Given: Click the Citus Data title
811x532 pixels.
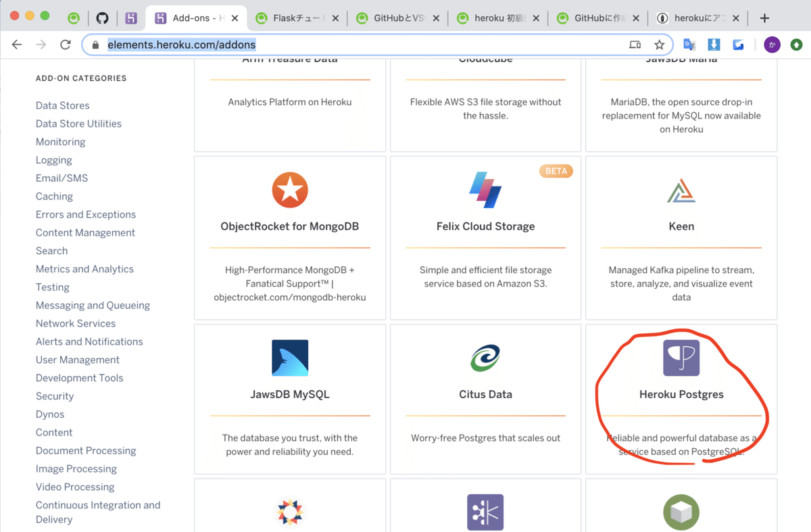Looking at the screenshot, I should pos(485,394).
